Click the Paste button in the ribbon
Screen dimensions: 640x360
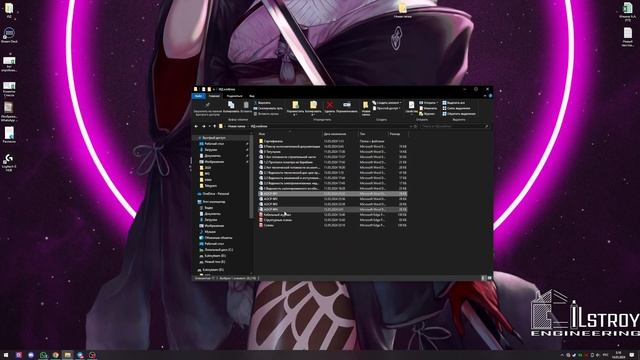pyautogui.click(x=246, y=107)
